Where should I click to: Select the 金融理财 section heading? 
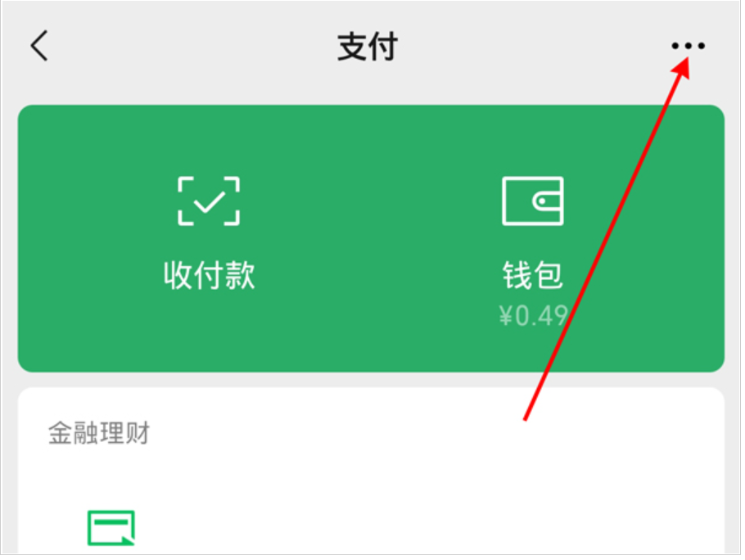(x=99, y=433)
